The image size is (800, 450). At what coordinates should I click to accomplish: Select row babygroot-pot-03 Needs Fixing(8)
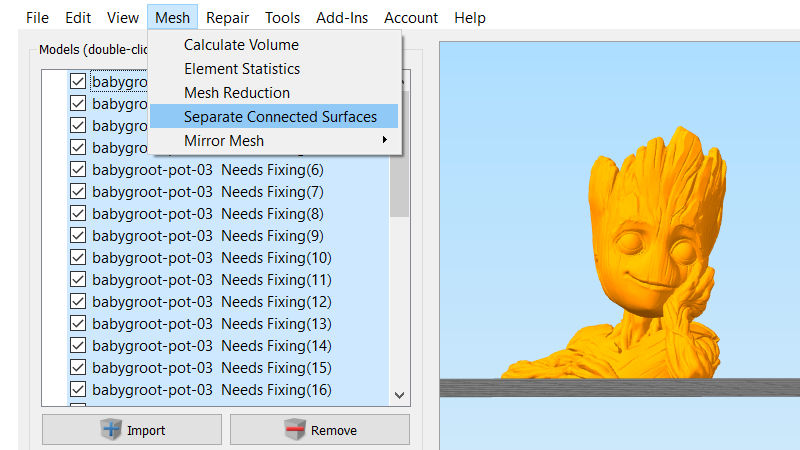229,214
